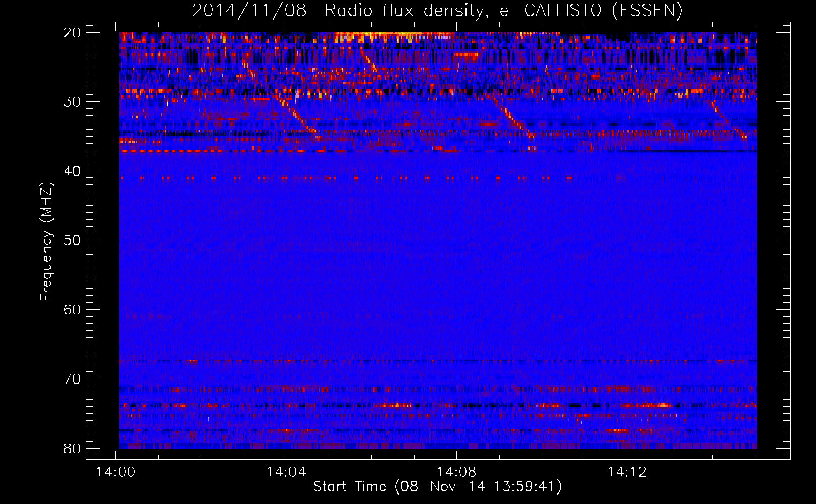Click the 20 MHz frequency tick label
Viewport: 816px width, 504px height.
click(73, 33)
